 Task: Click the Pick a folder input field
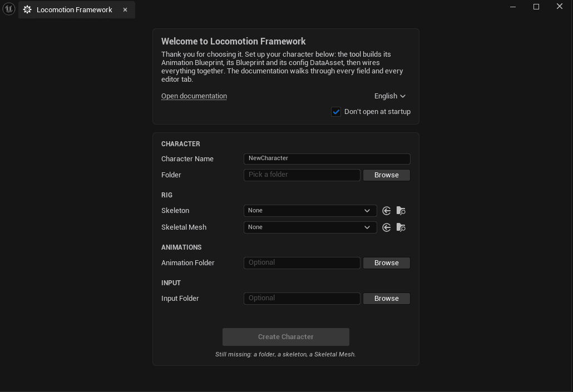pyautogui.click(x=302, y=175)
